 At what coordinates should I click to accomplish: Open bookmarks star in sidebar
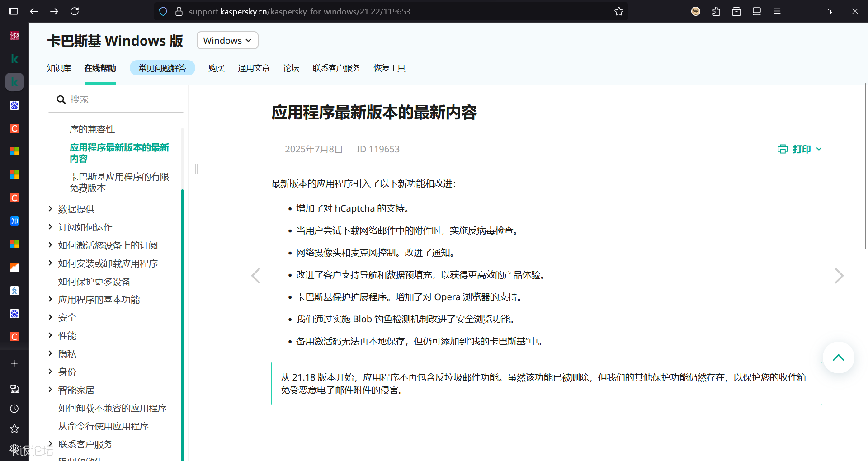(14, 428)
